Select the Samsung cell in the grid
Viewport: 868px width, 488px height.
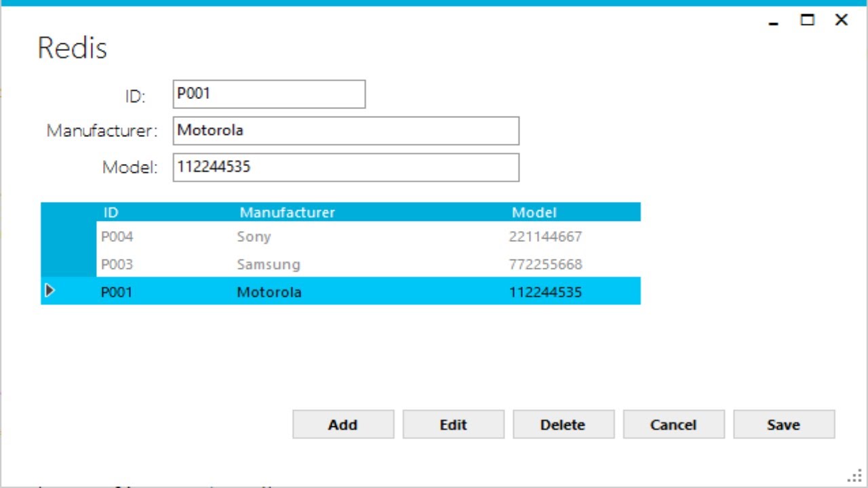pos(368,264)
